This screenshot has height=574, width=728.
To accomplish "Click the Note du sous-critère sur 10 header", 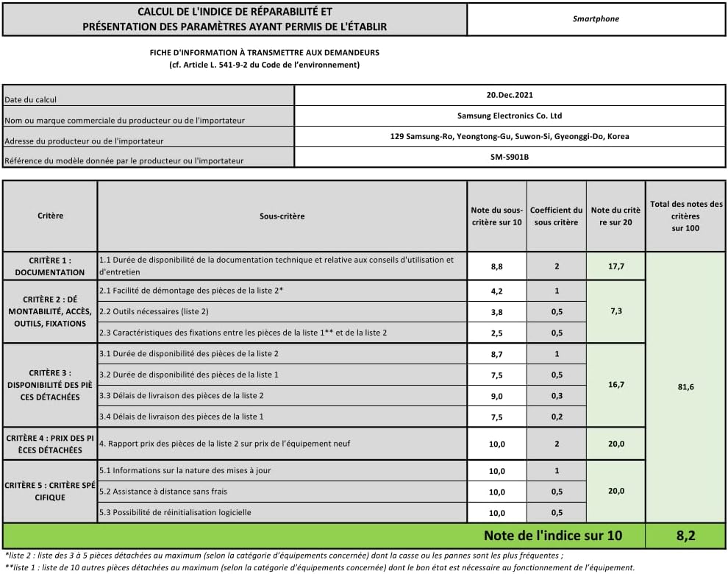I will [497, 216].
